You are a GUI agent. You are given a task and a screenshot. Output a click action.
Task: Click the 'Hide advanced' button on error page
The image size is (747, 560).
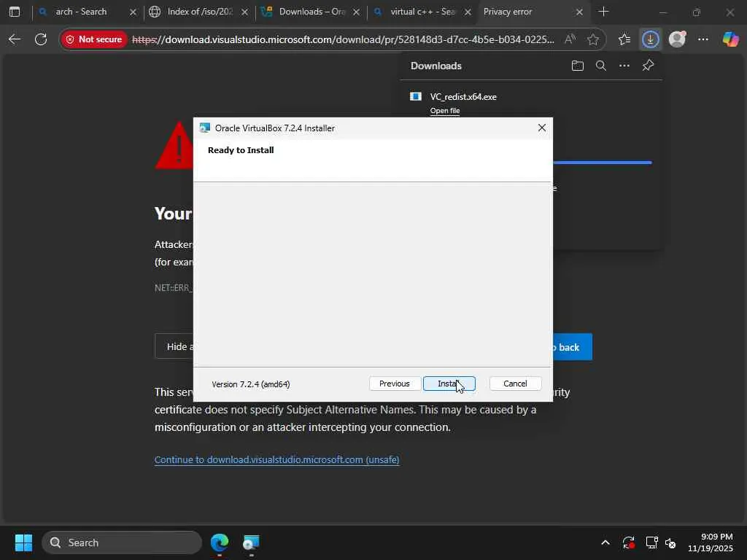(174, 346)
